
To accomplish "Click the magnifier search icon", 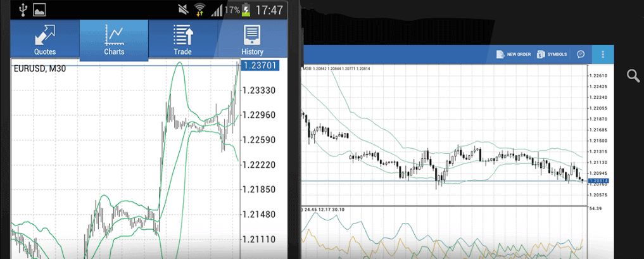I will [633, 75].
